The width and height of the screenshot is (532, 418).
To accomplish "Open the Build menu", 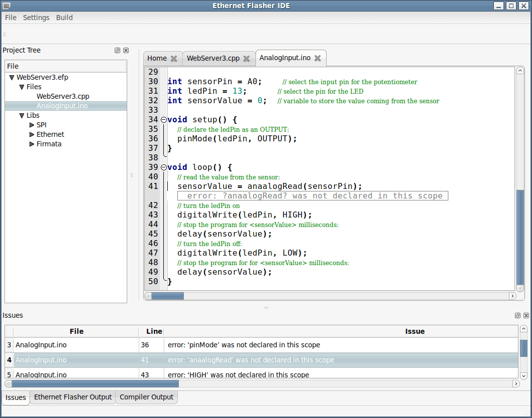I will point(64,17).
